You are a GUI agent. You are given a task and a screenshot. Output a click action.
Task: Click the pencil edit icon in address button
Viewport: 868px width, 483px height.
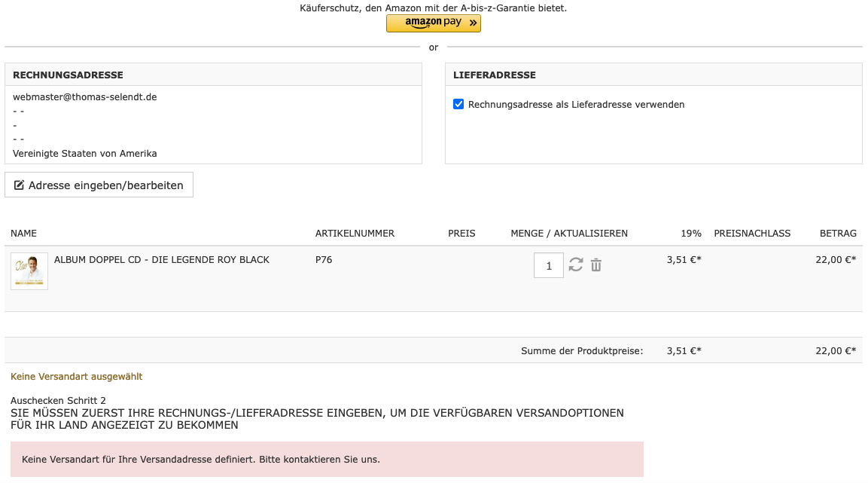20,185
